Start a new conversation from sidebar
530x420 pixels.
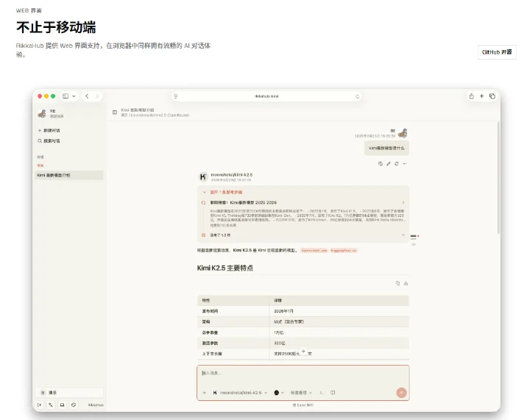click(49, 130)
